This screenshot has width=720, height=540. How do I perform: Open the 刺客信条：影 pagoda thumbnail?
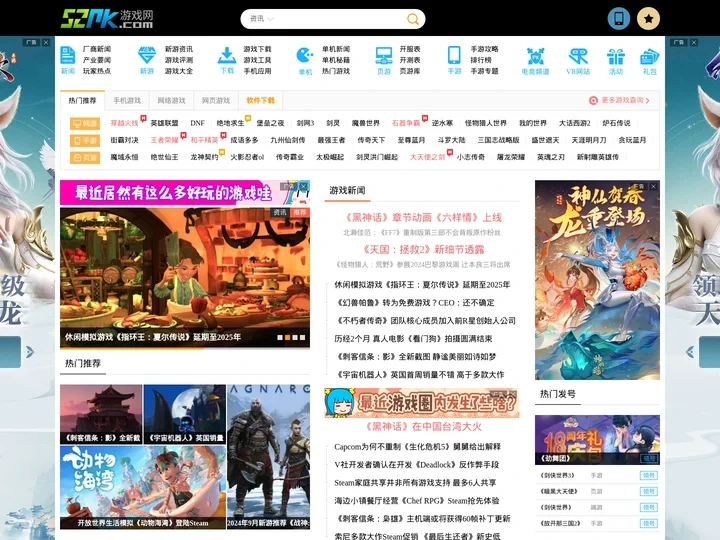[101, 414]
